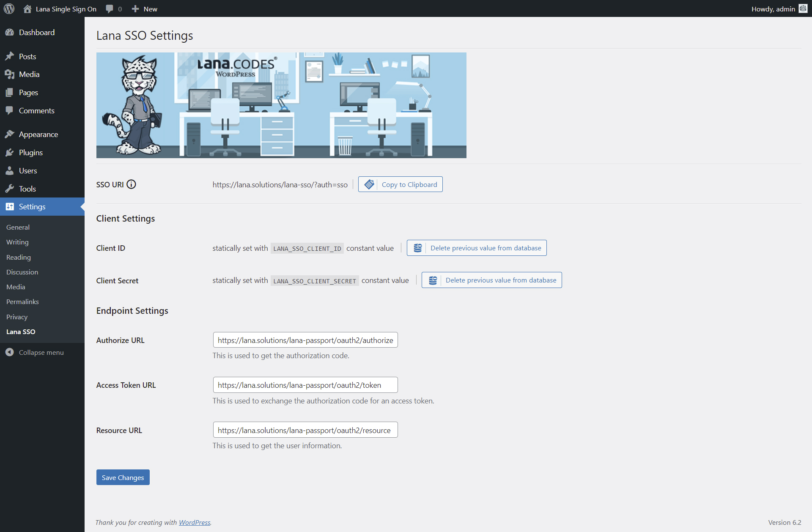
Task: Click the Posts pushpin icon
Action: pyautogui.click(x=9, y=56)
